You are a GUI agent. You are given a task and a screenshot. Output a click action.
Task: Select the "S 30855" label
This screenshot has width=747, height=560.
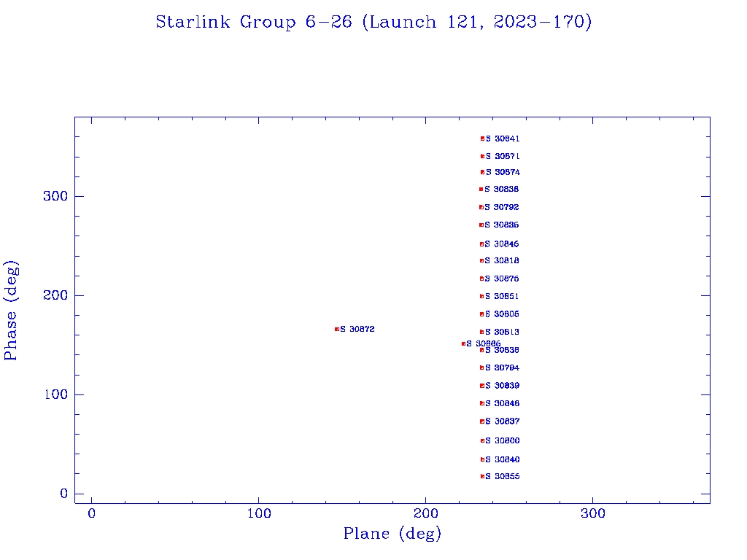[x=502, y=476]
